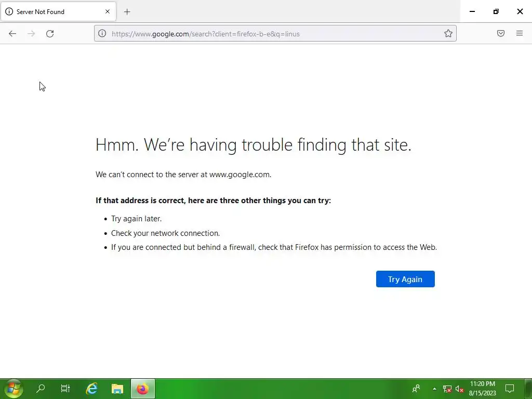532x399 pixels.
Task: Click the show desktop strip at taskbar end
Action: point(528,389)
